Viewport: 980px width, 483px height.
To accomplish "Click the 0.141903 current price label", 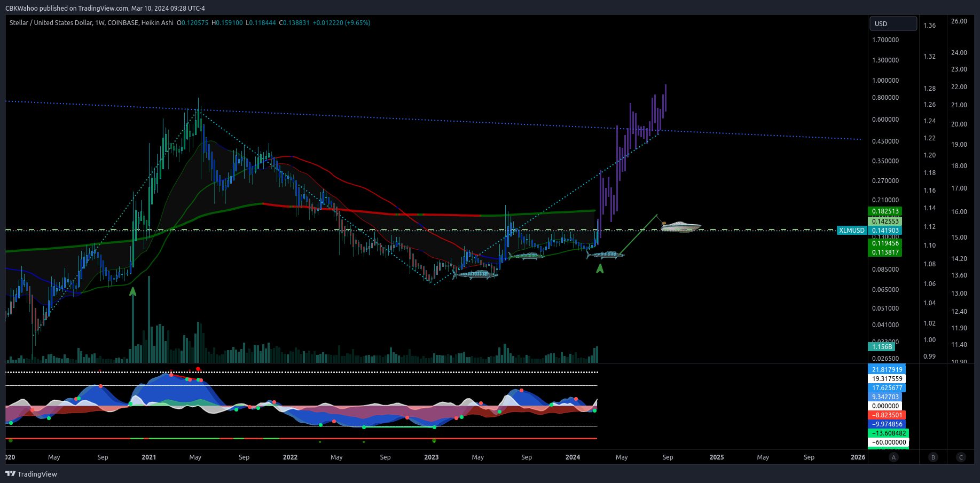I will point(885,231).
